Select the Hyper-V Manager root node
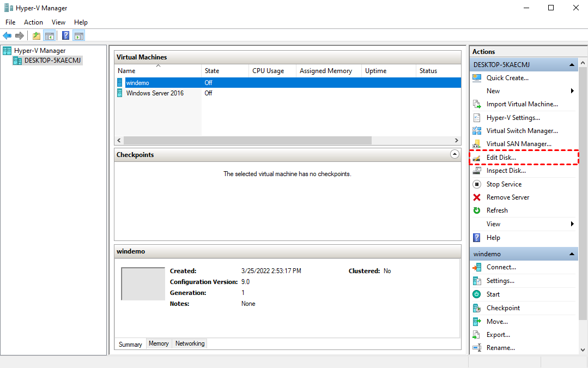The image size is (588, 368). pyautogui.click(x=40, y=51)
